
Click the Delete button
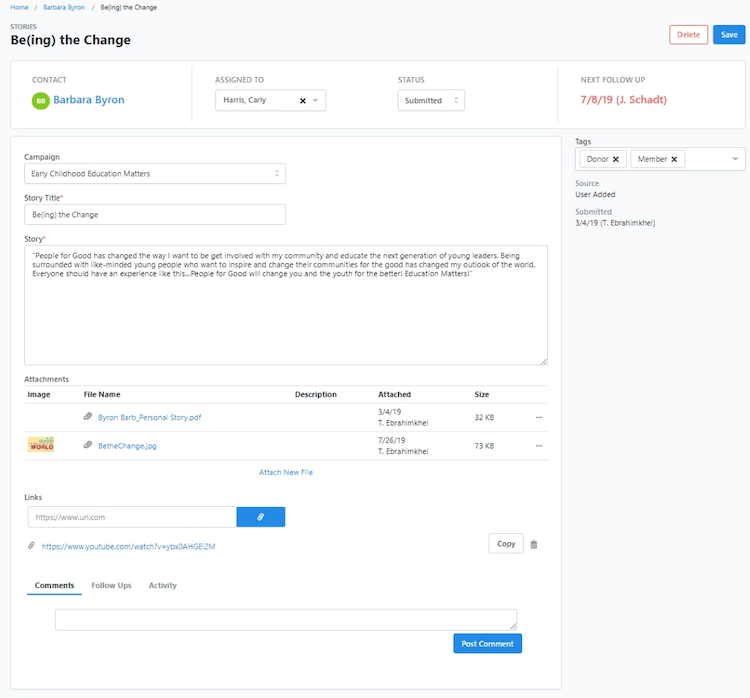688,34
